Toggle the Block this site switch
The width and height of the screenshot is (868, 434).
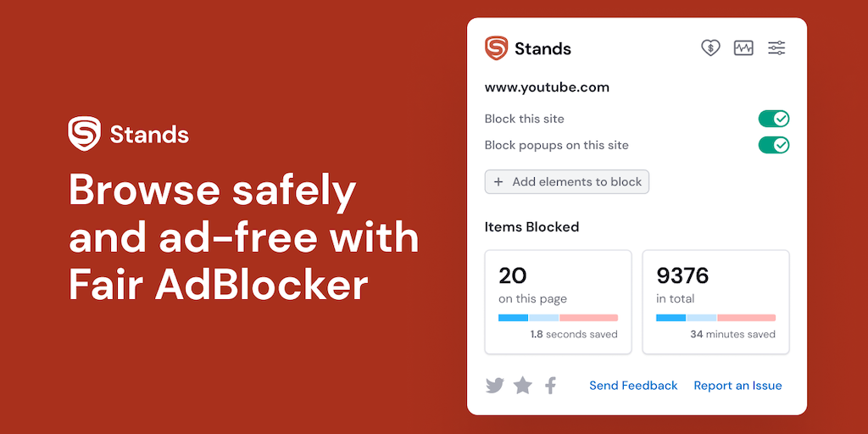point(773,119)
